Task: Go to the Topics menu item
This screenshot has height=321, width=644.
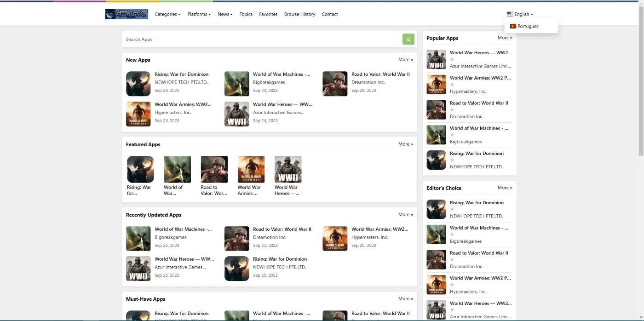Action: 246,14
